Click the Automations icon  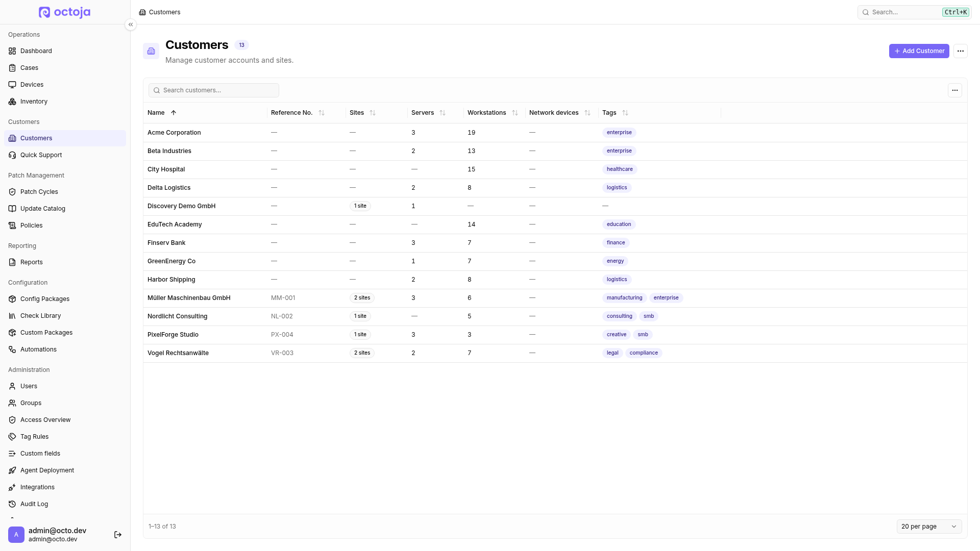point(12,349)
